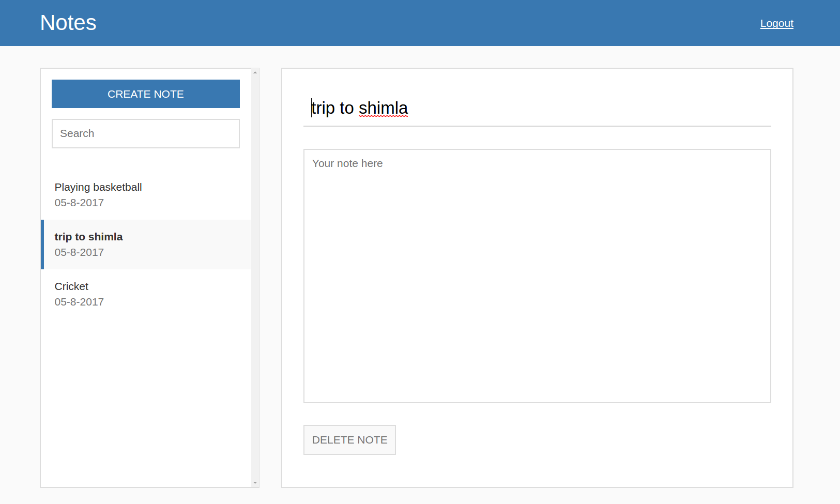This screenshot has height=504, width=840.
Task: Open the Logout link
Action: pos(776,23)
